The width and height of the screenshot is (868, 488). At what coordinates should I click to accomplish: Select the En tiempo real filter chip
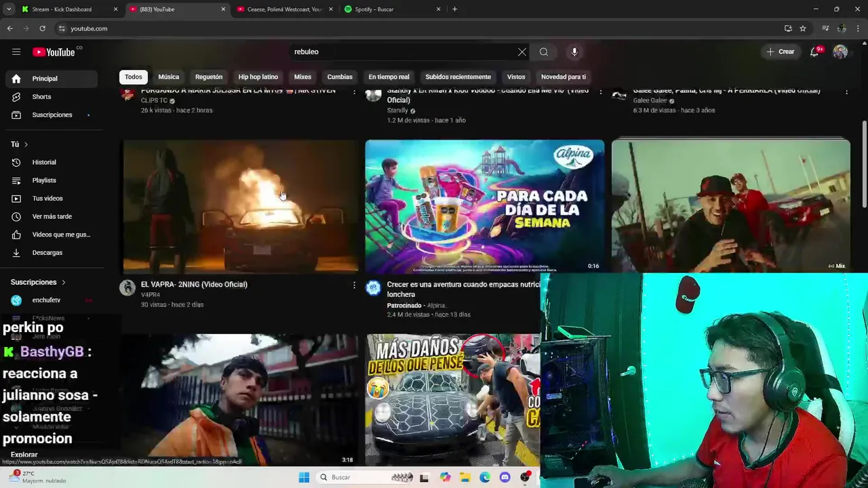pos(389,77)
